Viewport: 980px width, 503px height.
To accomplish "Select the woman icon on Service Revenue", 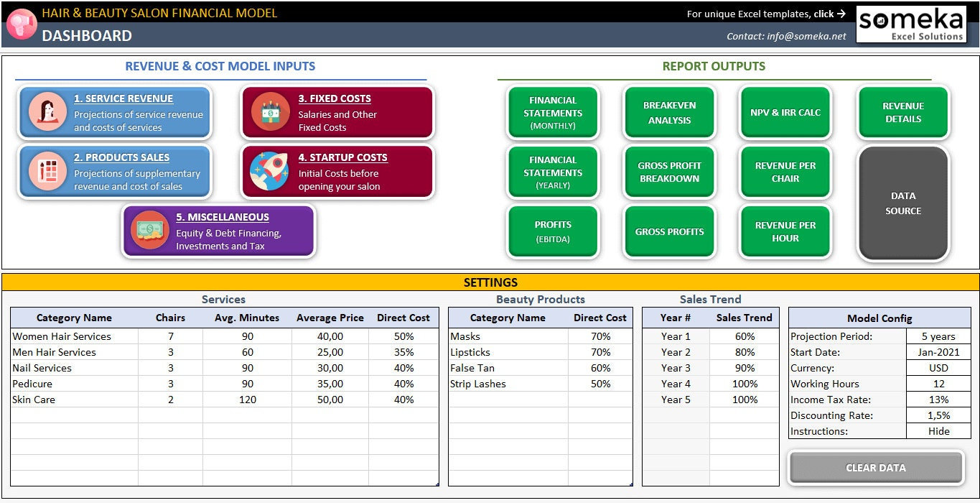I will (x=47, y=114).
